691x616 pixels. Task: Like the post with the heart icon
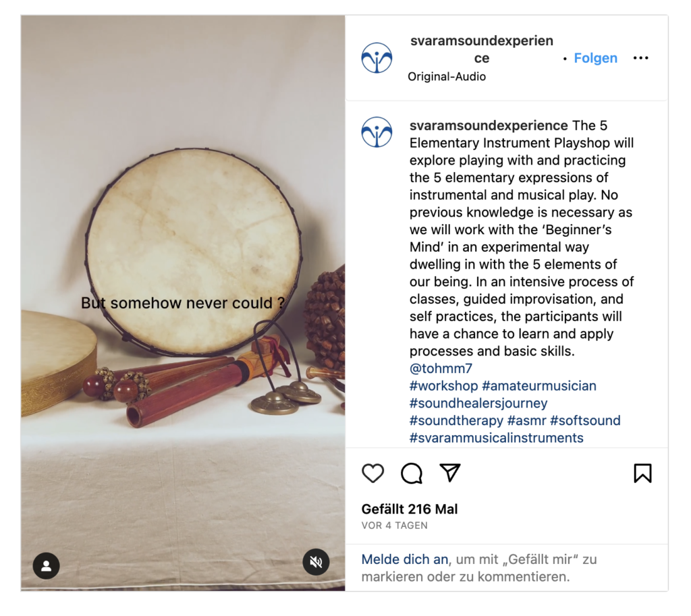[x=372, y=473]
